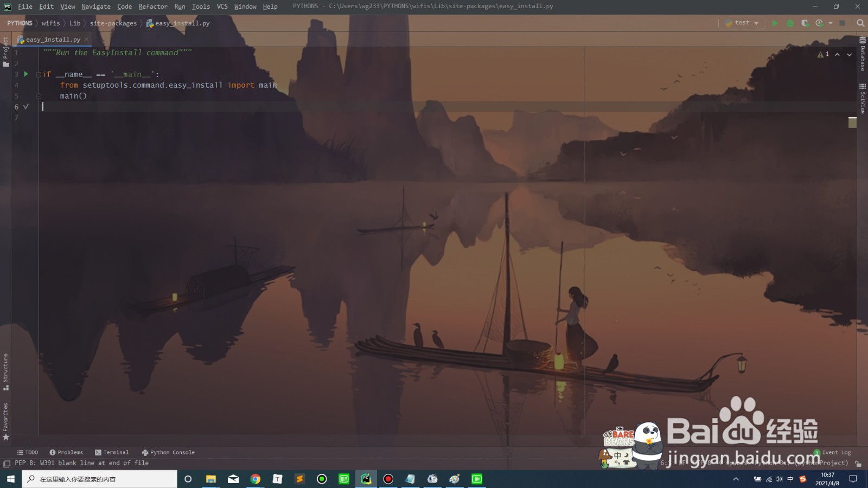Click PYTHONS breadcrumb in navigation bar
Screen dimensions: 868x488
tap(20, 23)
